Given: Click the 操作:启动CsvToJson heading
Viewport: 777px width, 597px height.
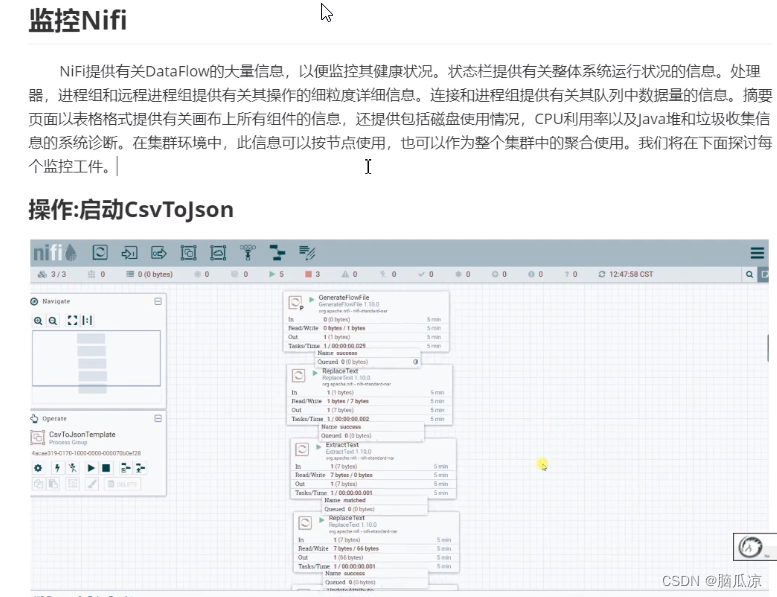Looking at the screenshot, I should click(131, 210).
